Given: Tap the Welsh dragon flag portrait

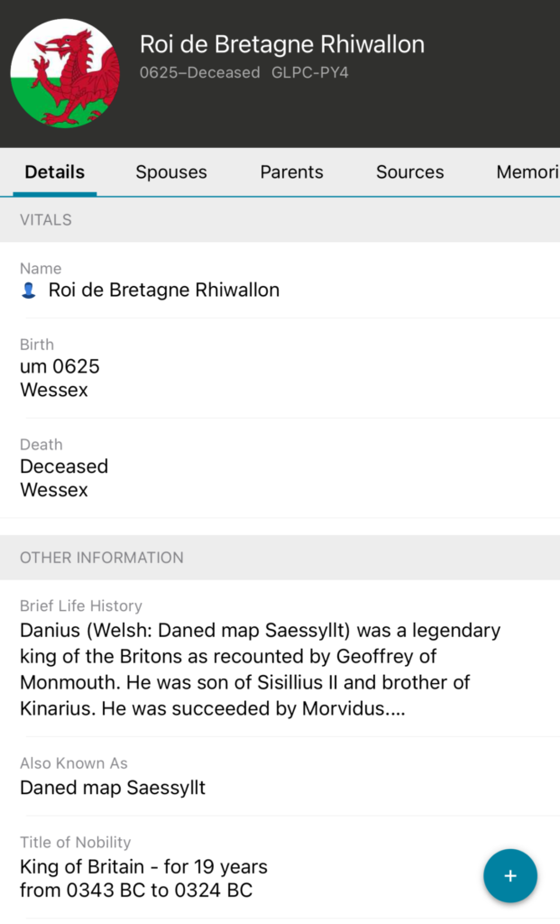Looking at the screenshot, I should pos(65,73).
